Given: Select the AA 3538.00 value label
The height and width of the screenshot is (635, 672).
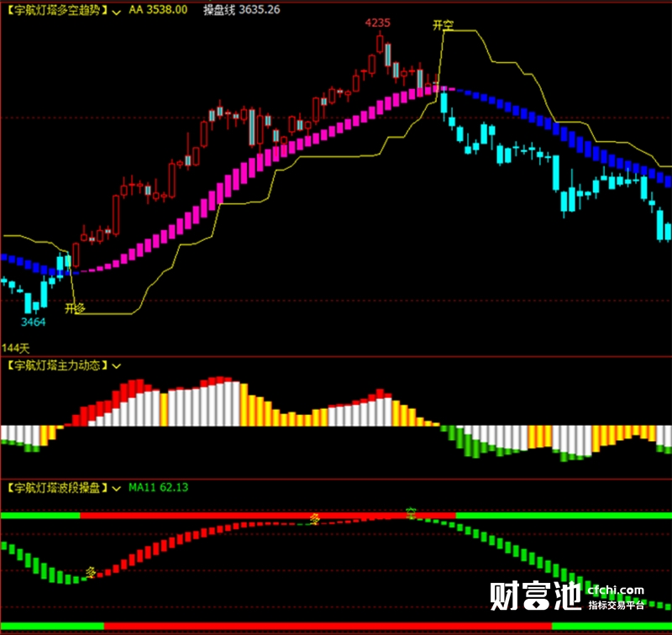Looking at the screenshot, I should (158, 10).
